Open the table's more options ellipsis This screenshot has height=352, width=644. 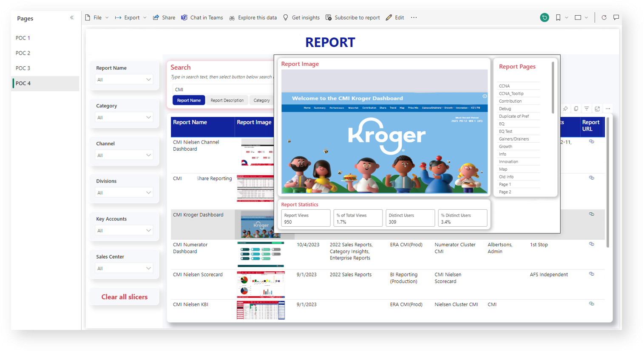pos(608,109)
